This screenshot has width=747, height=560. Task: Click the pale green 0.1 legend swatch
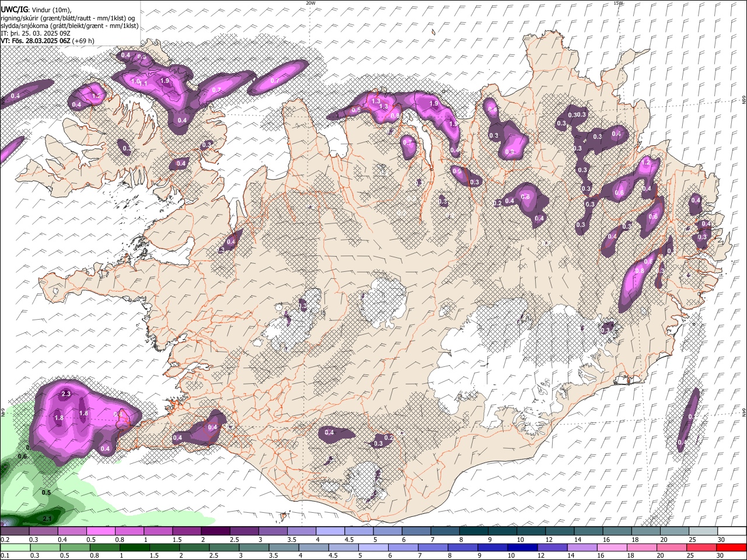15,548
